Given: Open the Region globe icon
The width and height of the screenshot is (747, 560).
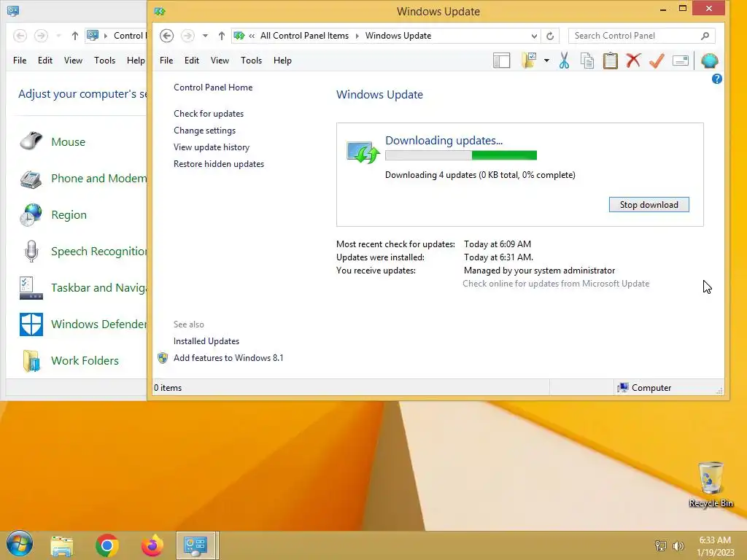Looking at the screenshot, I should tap(31, 215).
